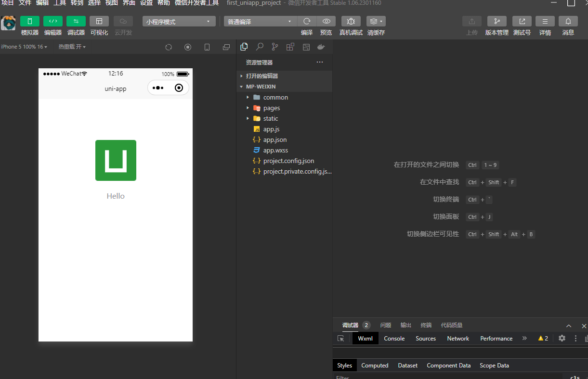Switch to the Computed styles tab
Image resolution: width=588 pixels, height=379 pixels.
click(375, 366)
